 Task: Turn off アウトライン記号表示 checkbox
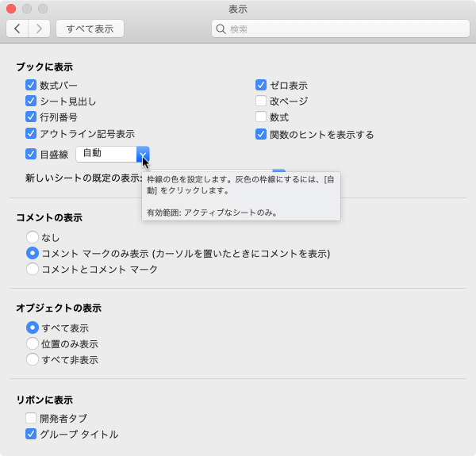point(31,133)
